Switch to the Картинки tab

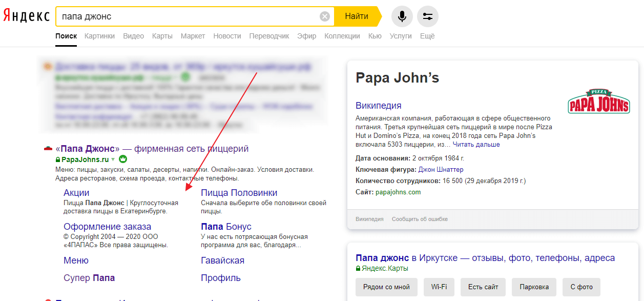[x=99, y=36]
